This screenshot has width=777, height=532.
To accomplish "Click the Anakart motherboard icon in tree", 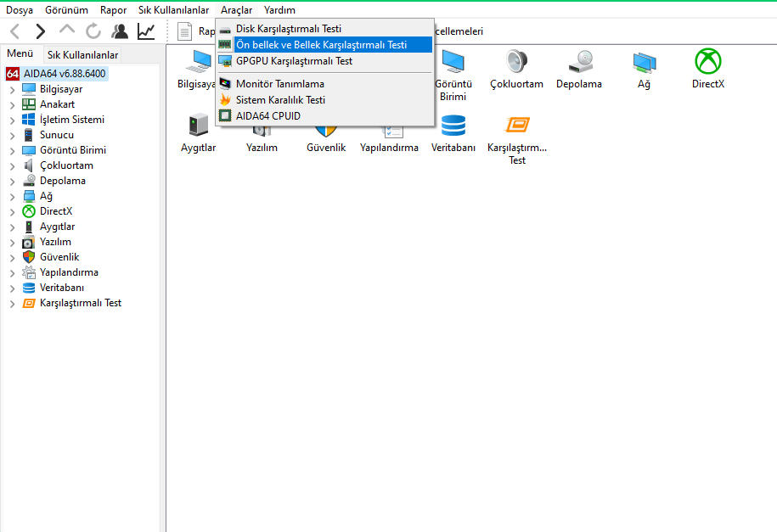I will (x=29, y=104).
